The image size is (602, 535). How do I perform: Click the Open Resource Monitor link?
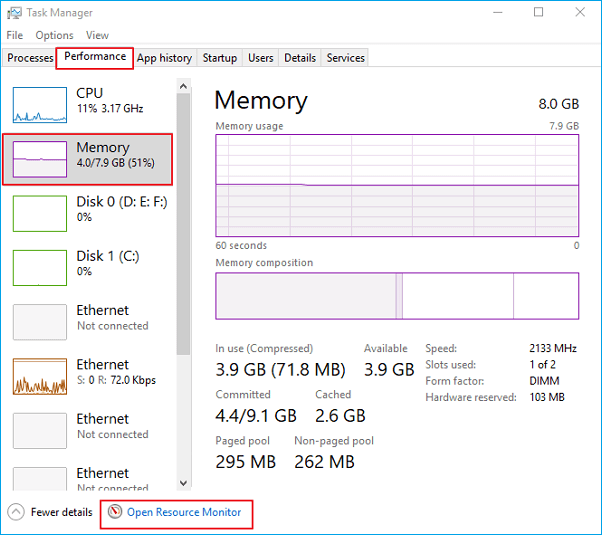(x=184, y=513)
